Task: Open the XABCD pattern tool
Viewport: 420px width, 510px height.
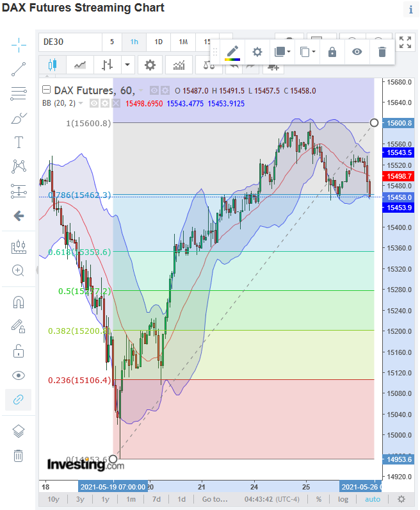Action: pos(19,166)
